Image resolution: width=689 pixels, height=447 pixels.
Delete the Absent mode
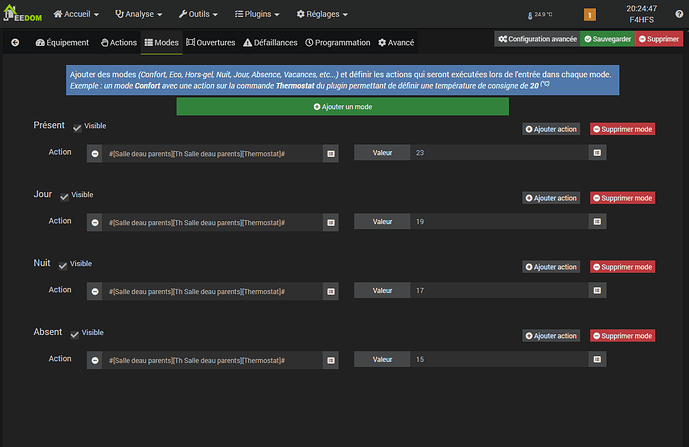point(622,336)
